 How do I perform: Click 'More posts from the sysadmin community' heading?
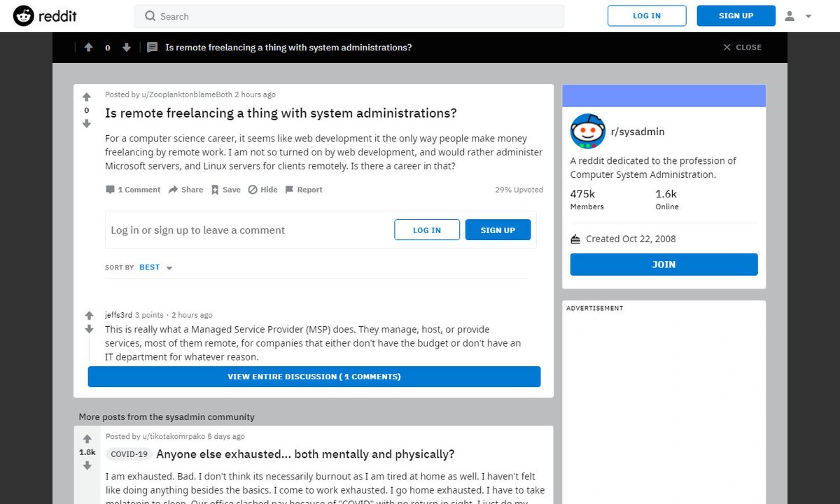167,417
